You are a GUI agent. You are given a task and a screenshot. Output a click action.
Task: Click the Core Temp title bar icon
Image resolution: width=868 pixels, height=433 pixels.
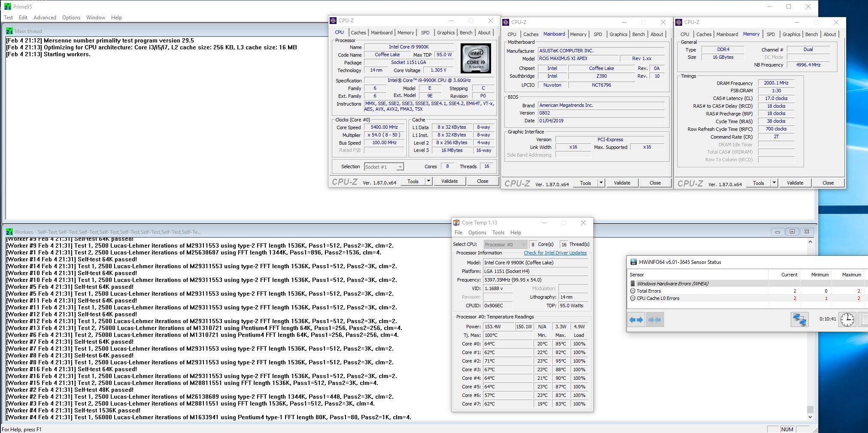pos(456,223)
